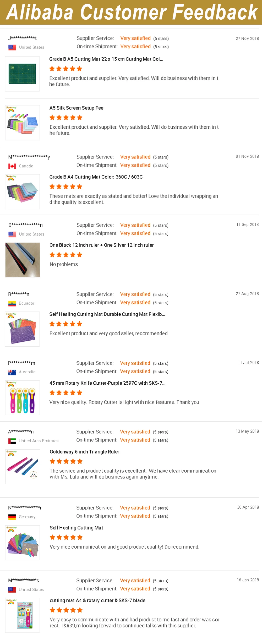The width and height of the screenshot is (262, 644).
Task: Open the rotary knife cutters thumbnail
Action: tap(23, 397)
